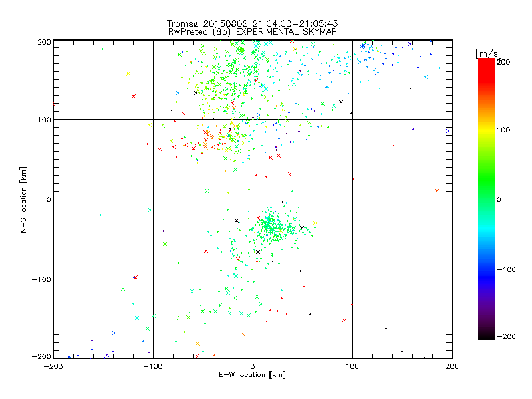The width and height of the screenshot is (532, 399).
Task: Click the y-axis tick label '-100'
Action: (41, 279)
